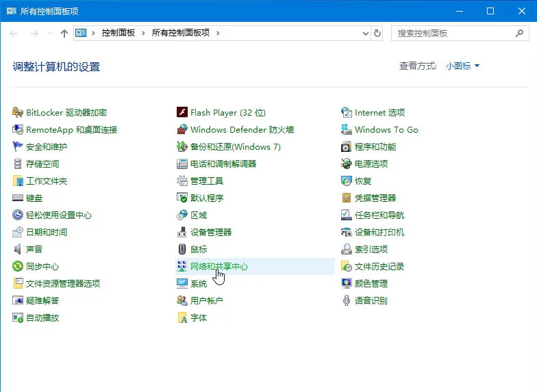Image resolution: width=537 pixels, height=392 pixels.
Task: Open the BitLocker 驱动器加密 icon
Action: pyautogui.click(x=18, y=112)
